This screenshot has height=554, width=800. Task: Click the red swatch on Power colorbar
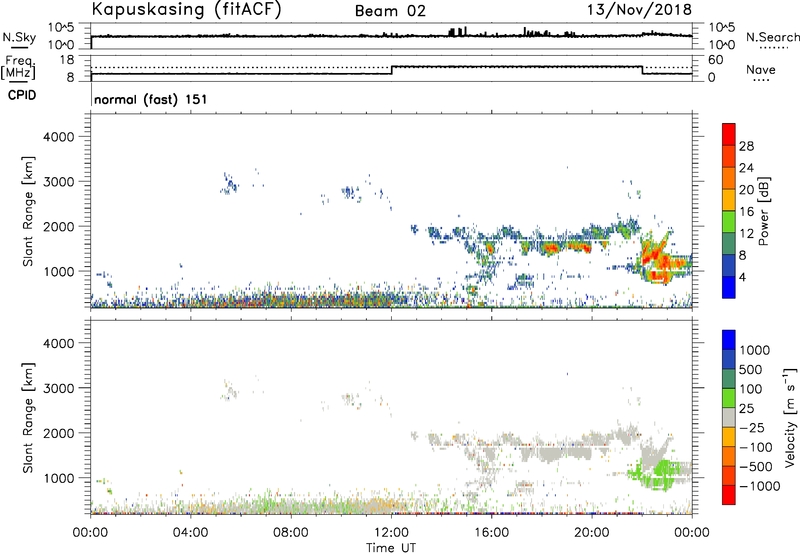click(729, 134)
